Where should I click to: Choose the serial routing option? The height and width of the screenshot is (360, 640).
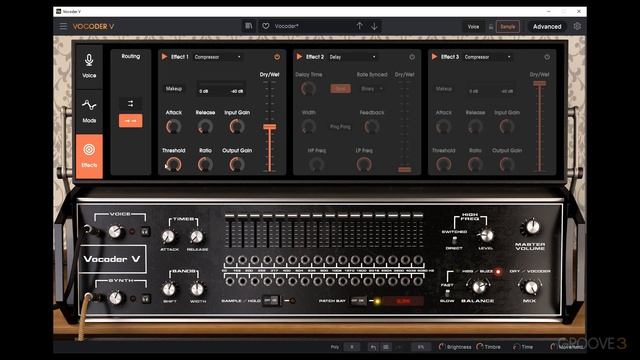point(131,121)
